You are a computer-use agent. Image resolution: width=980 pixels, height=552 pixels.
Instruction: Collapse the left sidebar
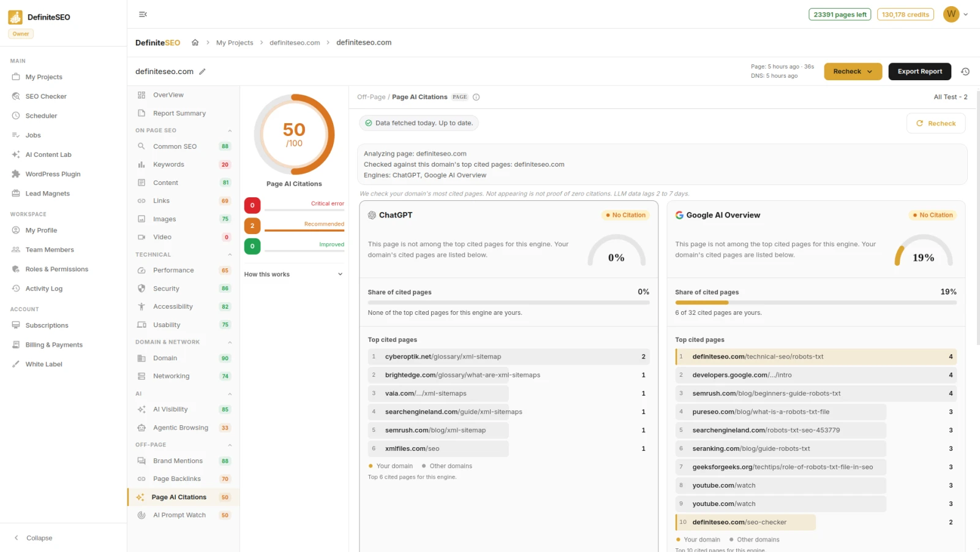(x=34, y=538)
